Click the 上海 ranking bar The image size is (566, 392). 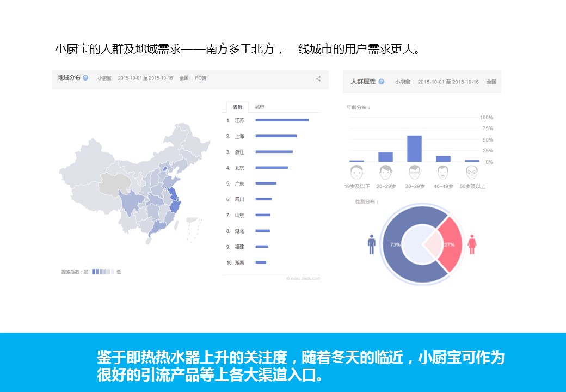(276, 136)
